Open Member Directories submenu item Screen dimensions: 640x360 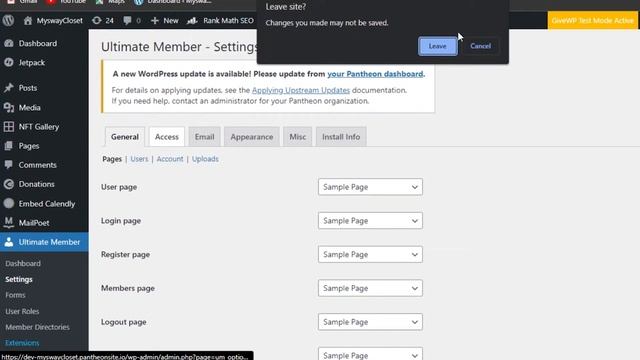point(37,327)
